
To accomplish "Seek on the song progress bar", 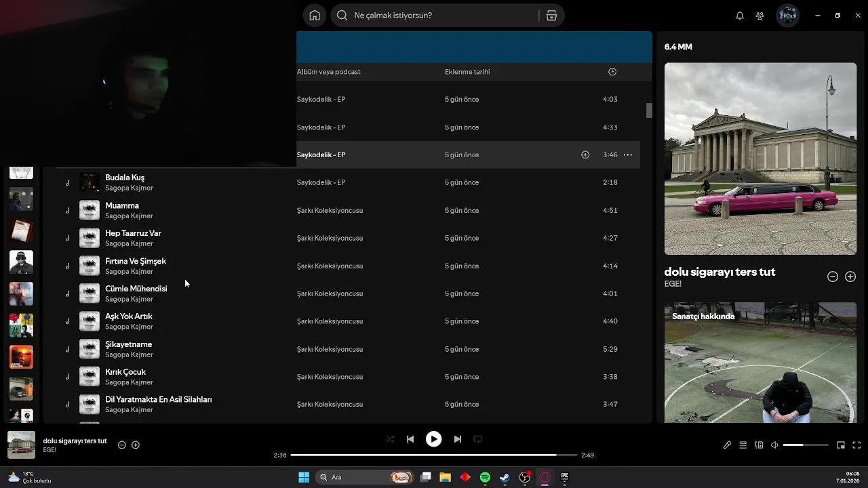I will [x=433, y=455].
